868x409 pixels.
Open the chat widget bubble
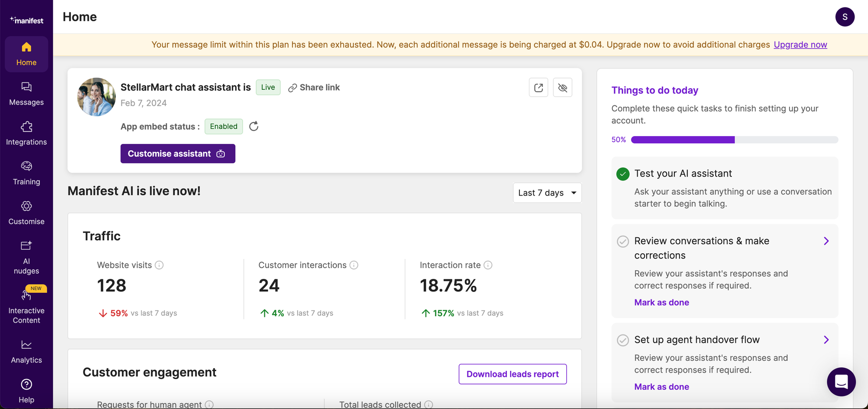coord(841,382)
